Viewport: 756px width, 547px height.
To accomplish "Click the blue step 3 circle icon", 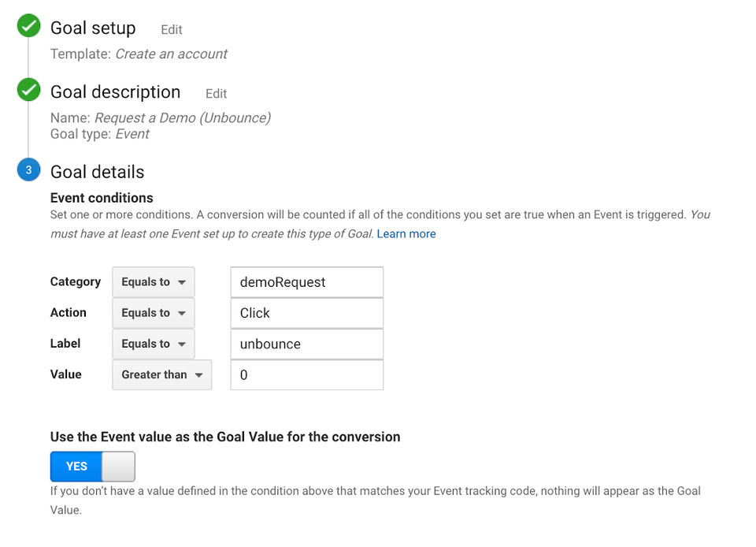I will click(x=28, y=170).
